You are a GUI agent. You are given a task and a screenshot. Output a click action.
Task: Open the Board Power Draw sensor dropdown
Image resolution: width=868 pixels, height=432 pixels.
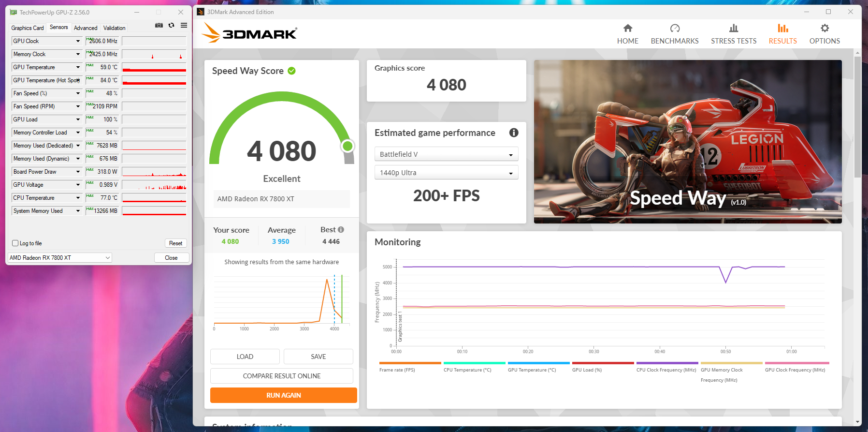pos(78,172)
